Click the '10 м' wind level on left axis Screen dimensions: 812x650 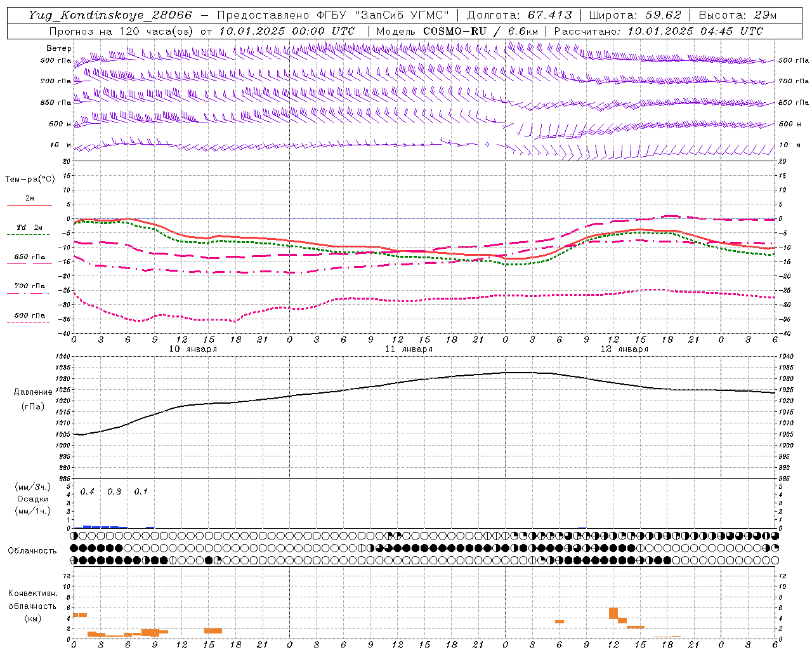(61, 145)
